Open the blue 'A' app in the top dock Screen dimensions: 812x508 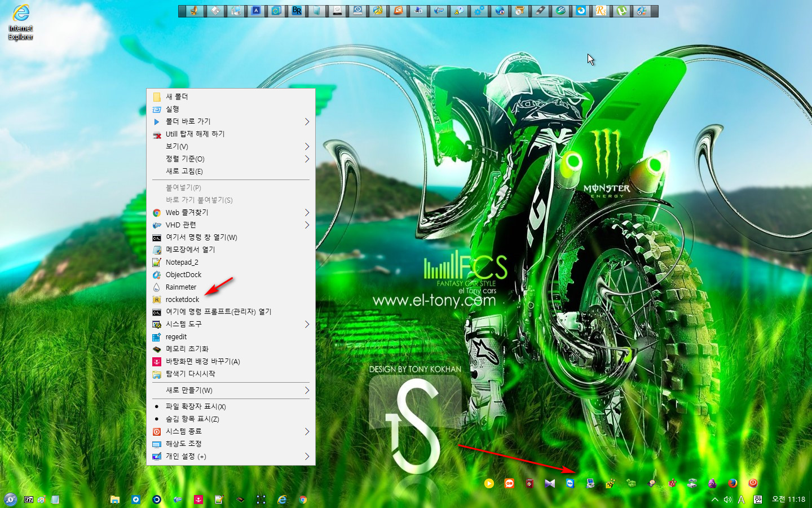[x=256, y=11]
